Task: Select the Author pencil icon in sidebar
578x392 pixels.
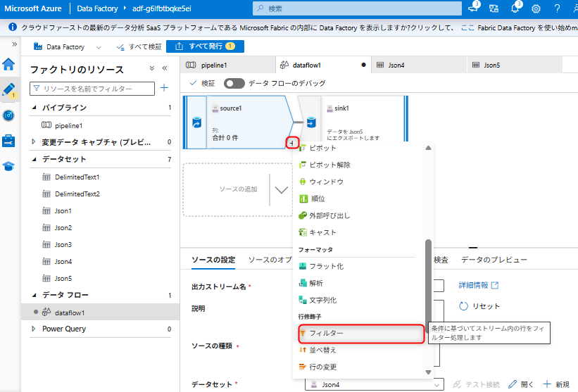Action: click(x=8, y=89)
